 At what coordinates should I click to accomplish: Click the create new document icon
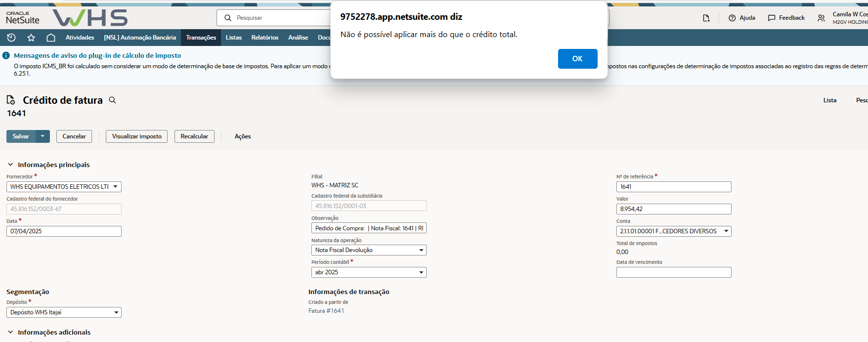click(x=706, y=18)
